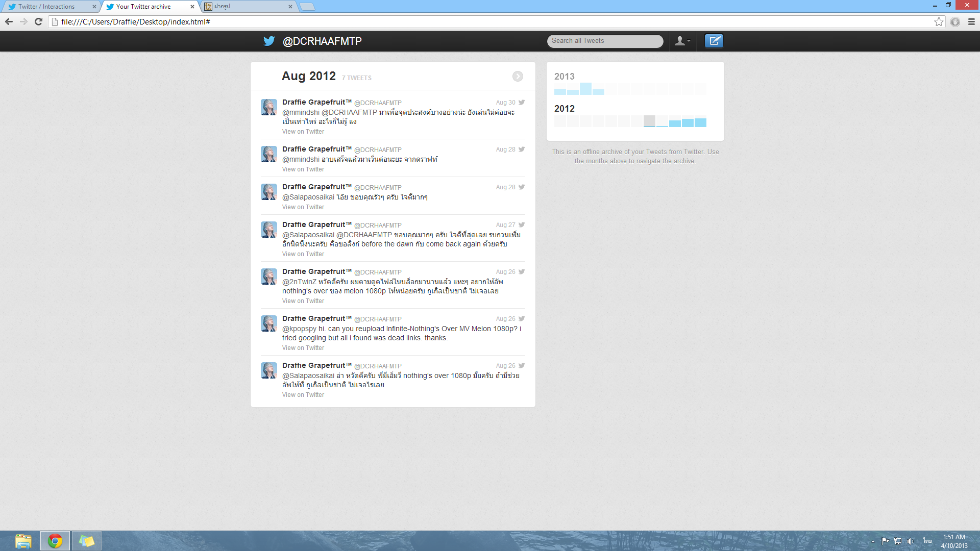The image size is (980, 551).
Task: Navigate back with browser back arrow
Action: 9,21
